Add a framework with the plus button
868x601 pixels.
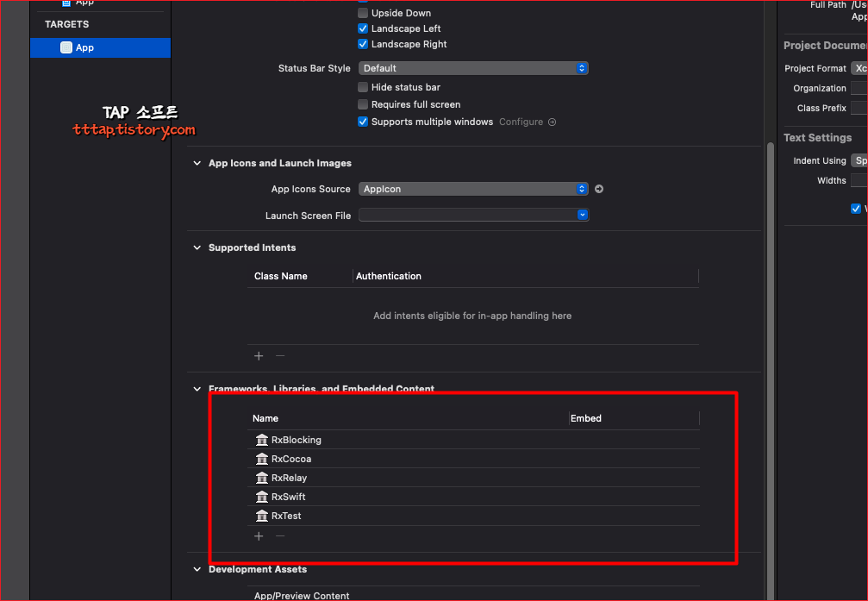(259, 536)
